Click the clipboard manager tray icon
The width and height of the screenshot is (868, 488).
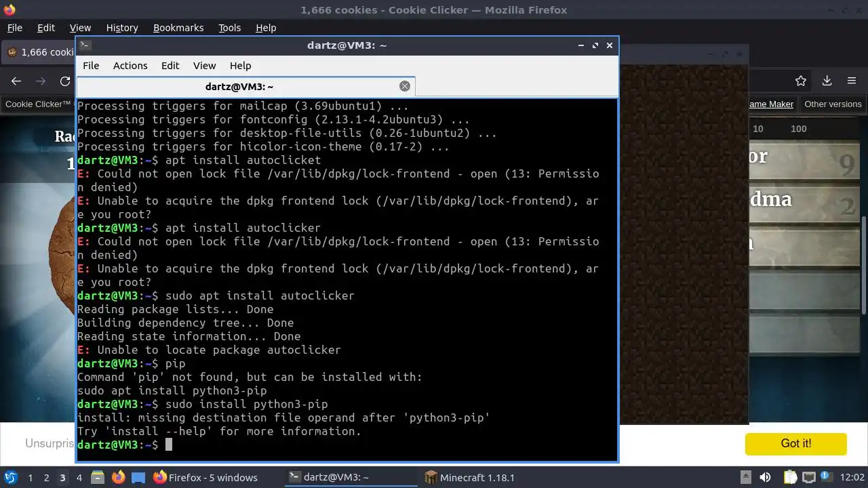coord(790,477)
